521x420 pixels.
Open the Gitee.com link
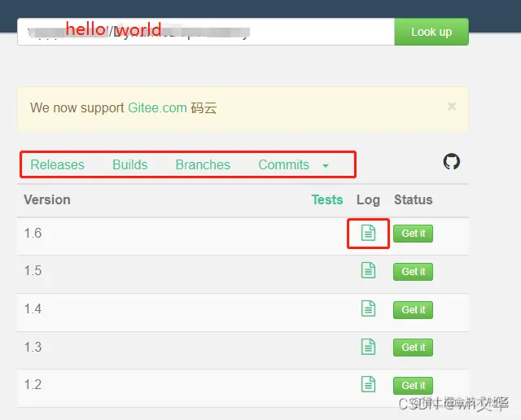point(157,108)
